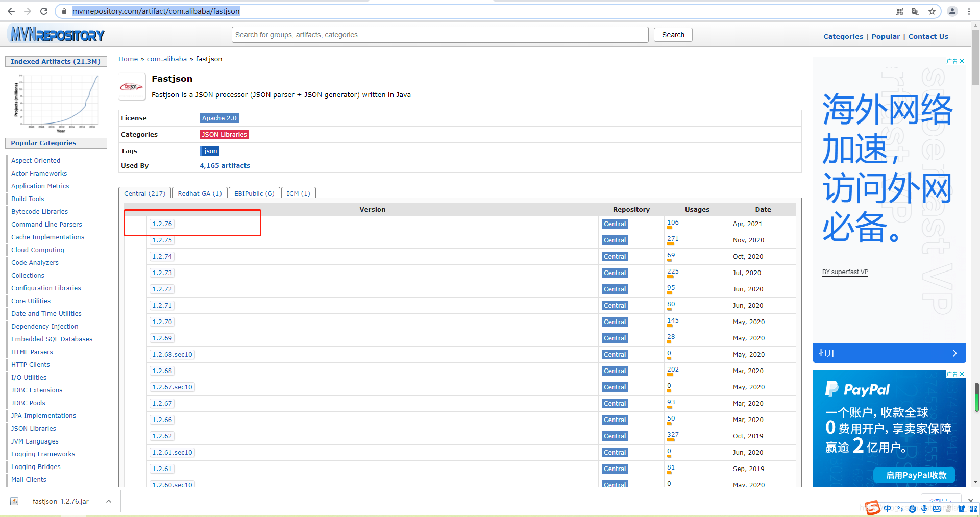Viewport: 980px width, 517px height.
Task: Open Embedded SQL Databases category
Action: click(52, 339)
